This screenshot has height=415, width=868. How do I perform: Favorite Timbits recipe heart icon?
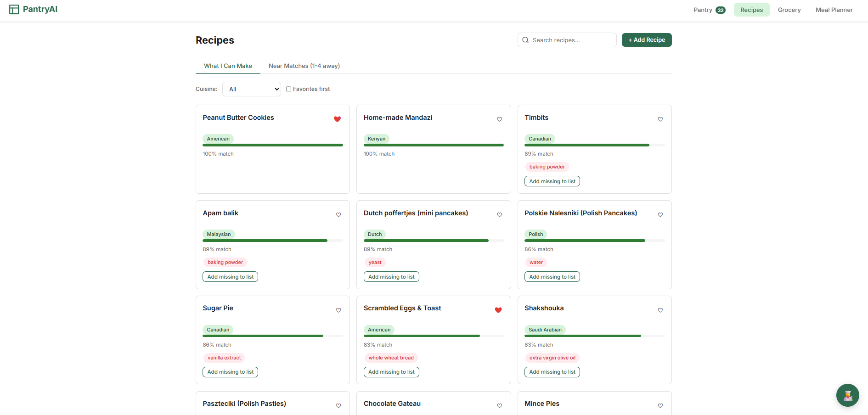click(x=660, y=119)
